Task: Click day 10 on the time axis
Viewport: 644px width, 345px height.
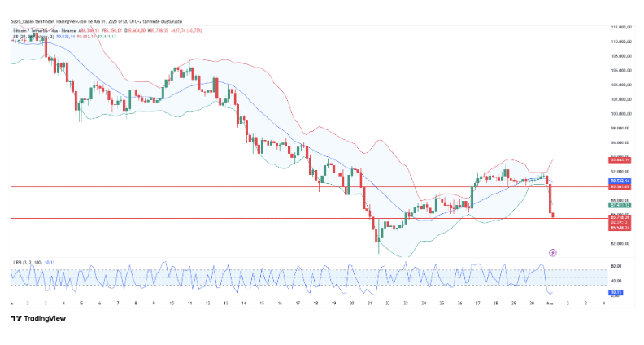Action: point(171,303)
